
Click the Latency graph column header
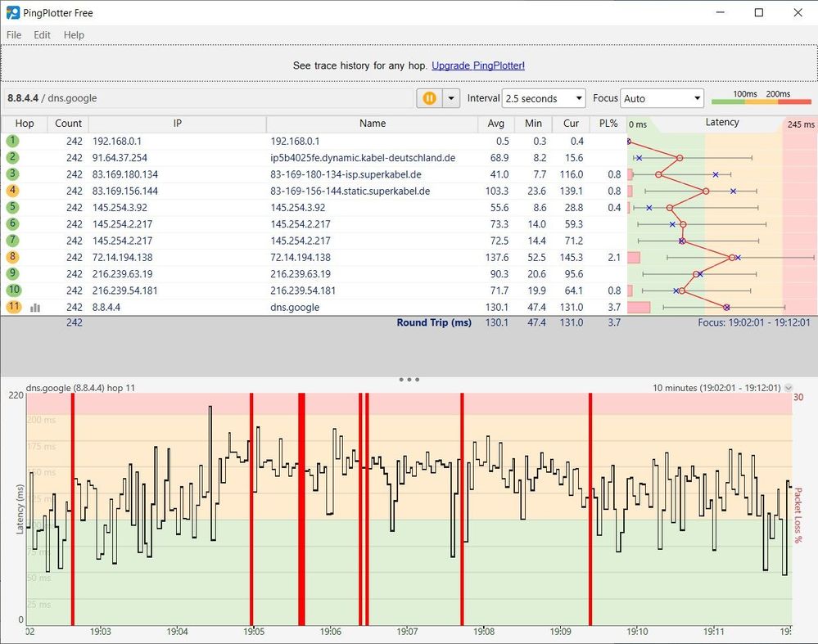pos(722,123)
